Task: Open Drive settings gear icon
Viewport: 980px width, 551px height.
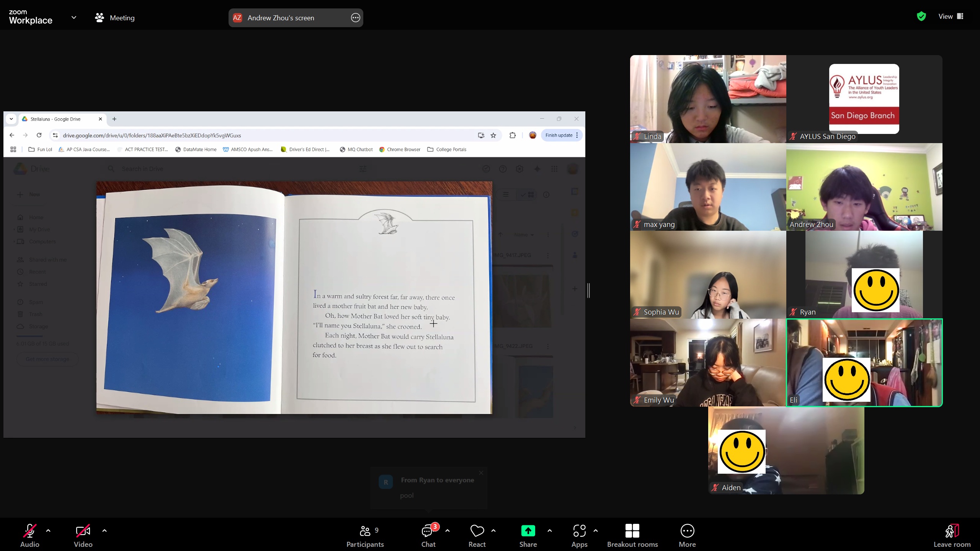Action: [x=519, y=169]
